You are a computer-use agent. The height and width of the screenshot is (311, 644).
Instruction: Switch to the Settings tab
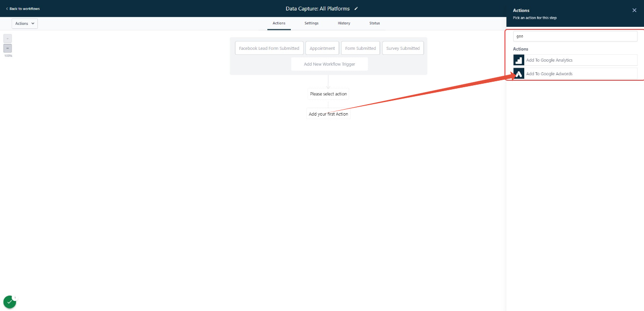pyautogui.click(x=311, y=23)
